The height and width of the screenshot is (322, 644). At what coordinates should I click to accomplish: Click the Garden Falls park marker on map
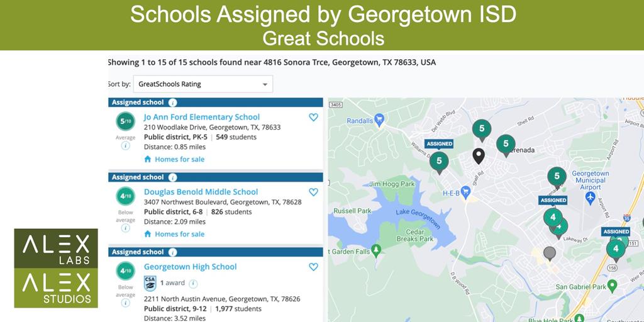(376, 250)
